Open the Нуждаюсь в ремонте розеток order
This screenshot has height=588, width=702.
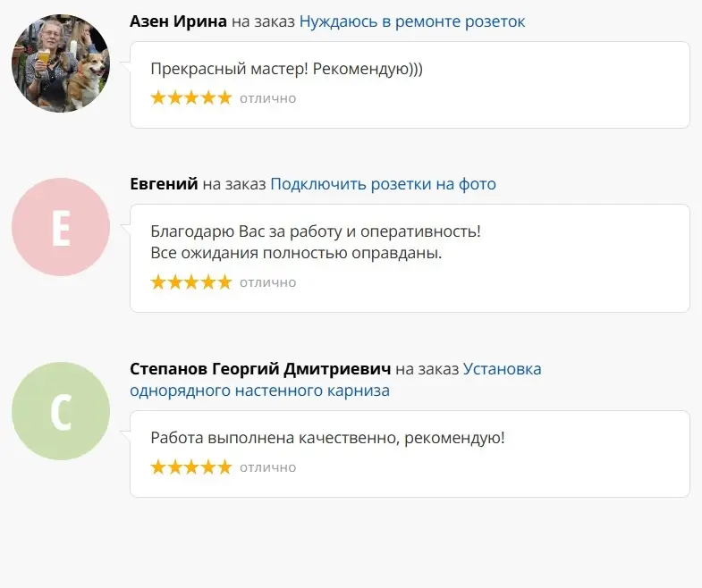(x=412, y=21)
